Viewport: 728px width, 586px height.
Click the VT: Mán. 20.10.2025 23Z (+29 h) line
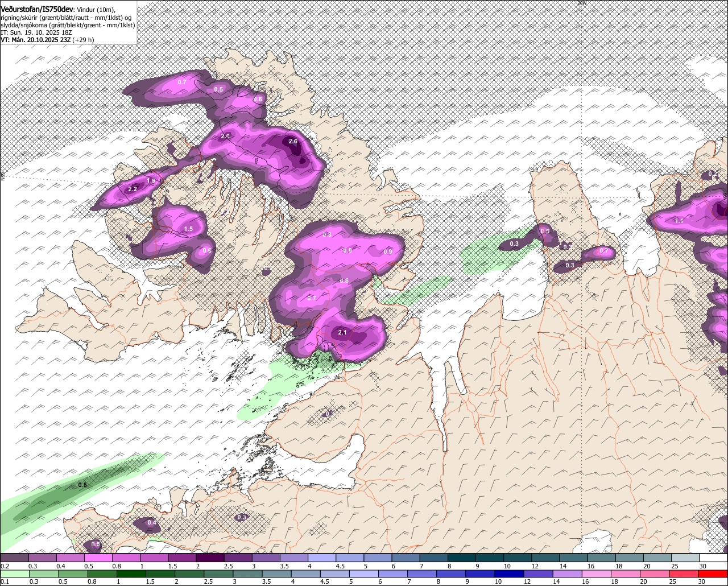tap(47, 40)
